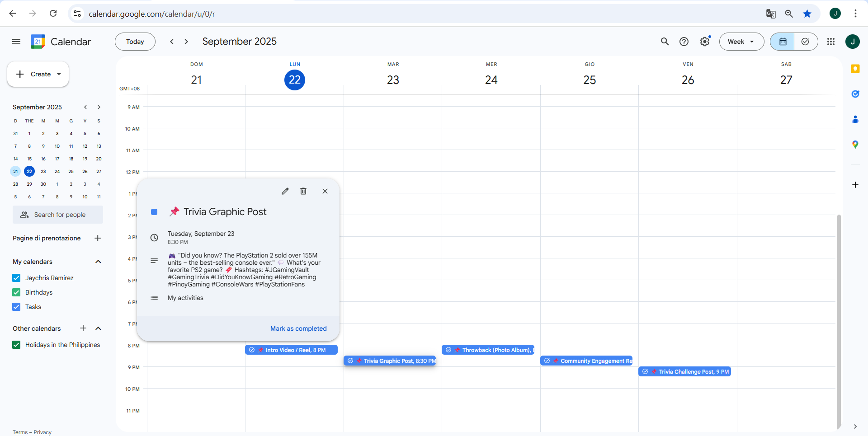Open the Settings gear menu
The height and width of the screenshot is (436, 868).
[x=705, y=42]
